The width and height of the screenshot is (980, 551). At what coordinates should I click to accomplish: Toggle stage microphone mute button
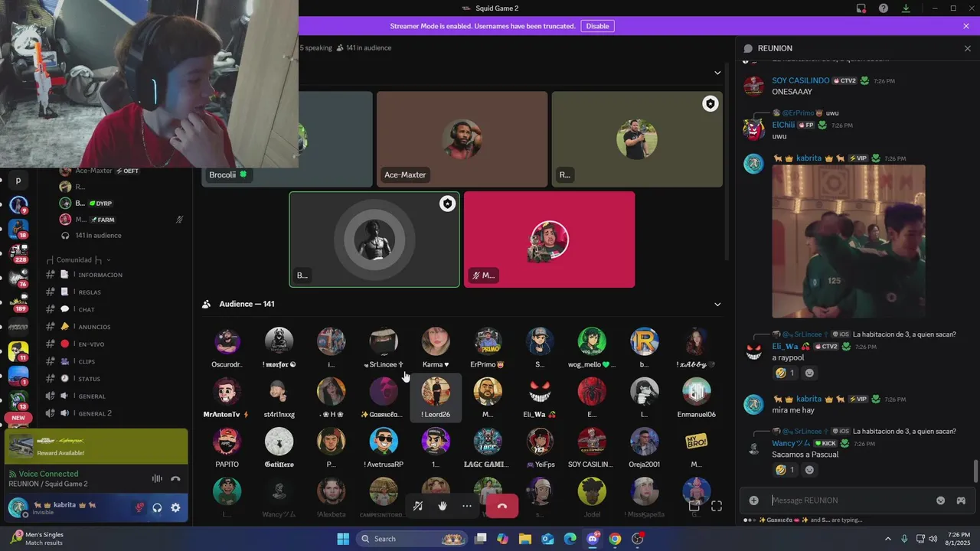(x=418, y=506)
